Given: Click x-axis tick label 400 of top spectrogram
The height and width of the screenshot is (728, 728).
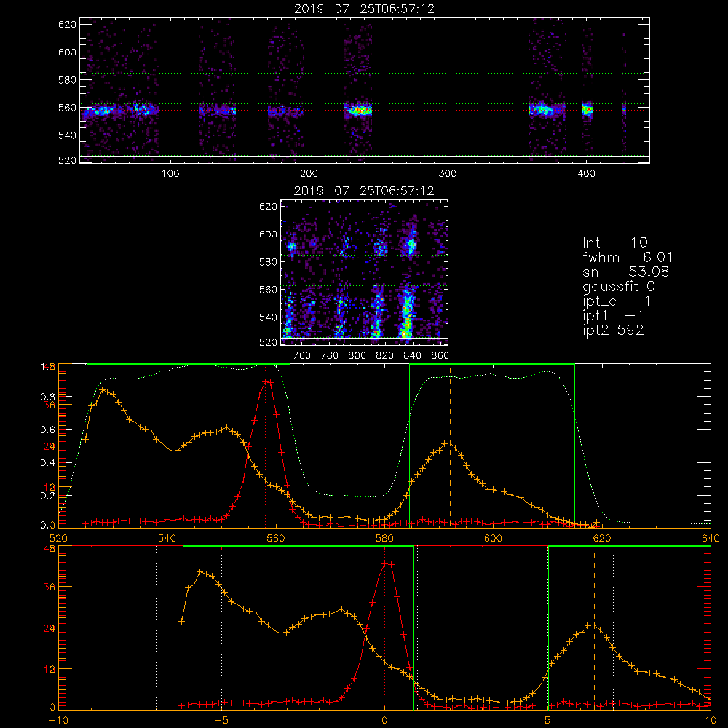Looking at the screenshot, I should click(586, 174).
